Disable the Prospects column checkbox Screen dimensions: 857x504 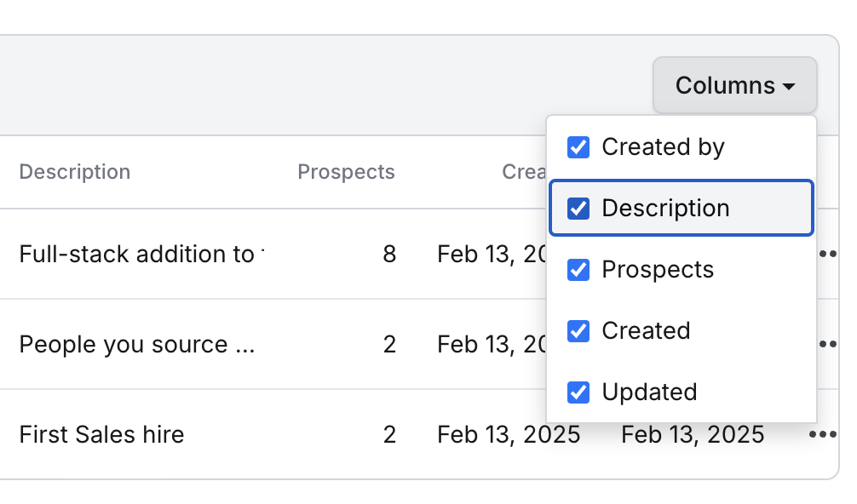578,269
